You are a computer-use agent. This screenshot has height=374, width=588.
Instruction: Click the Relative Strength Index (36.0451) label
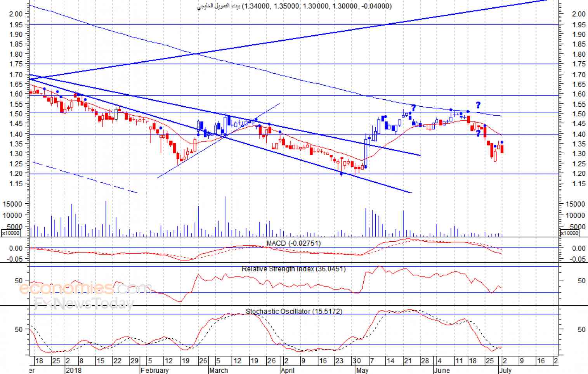[x=293, y=269]
